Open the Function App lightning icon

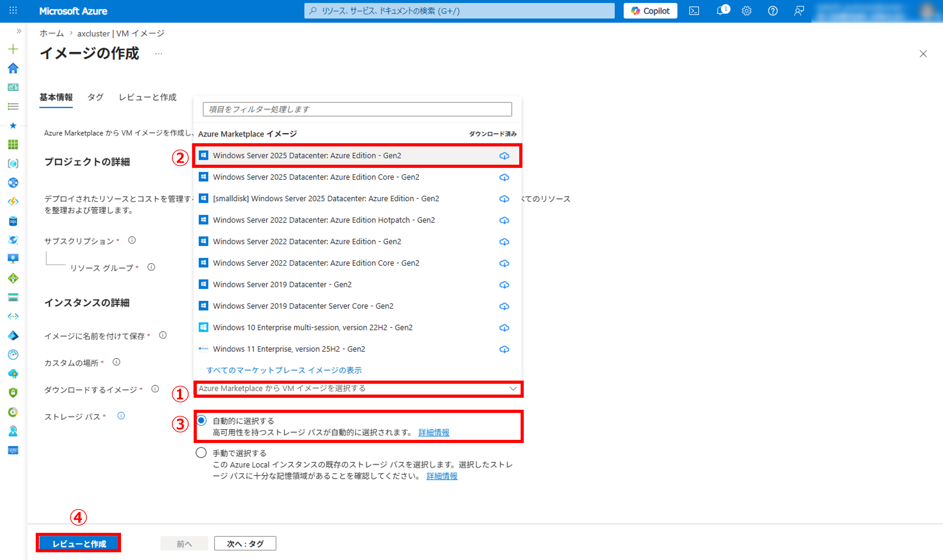(x=13, y=202)
